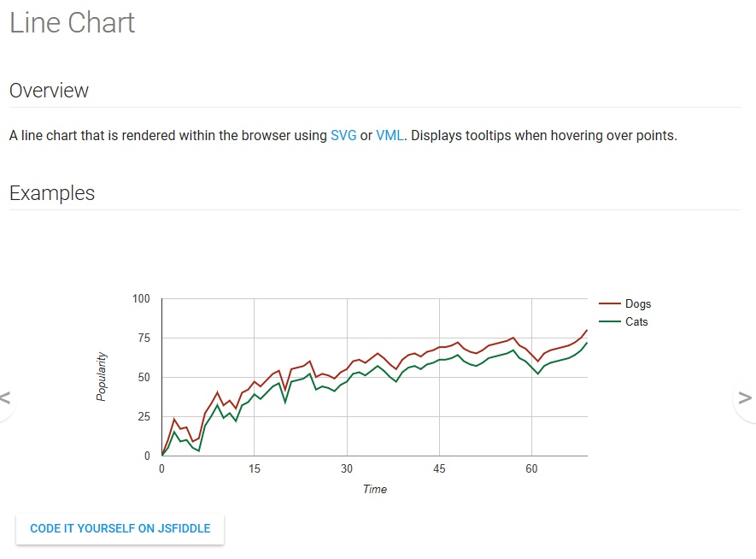Click the next example right arrow
Viewport: 756px width, 559px height.
tap(745, 398)
